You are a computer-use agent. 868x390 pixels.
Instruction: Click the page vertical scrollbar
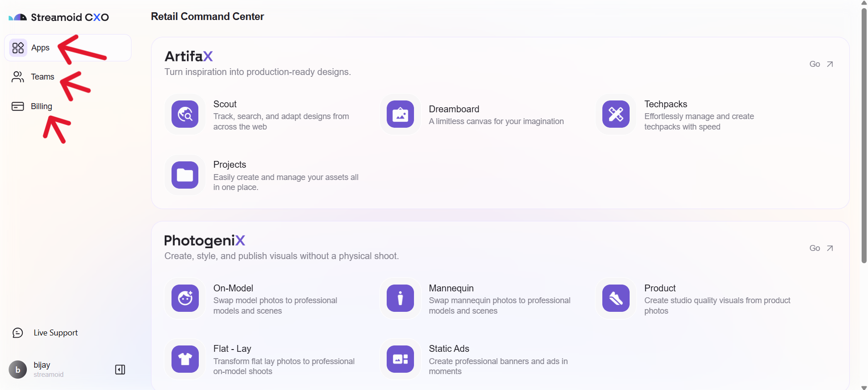point(864,136)
